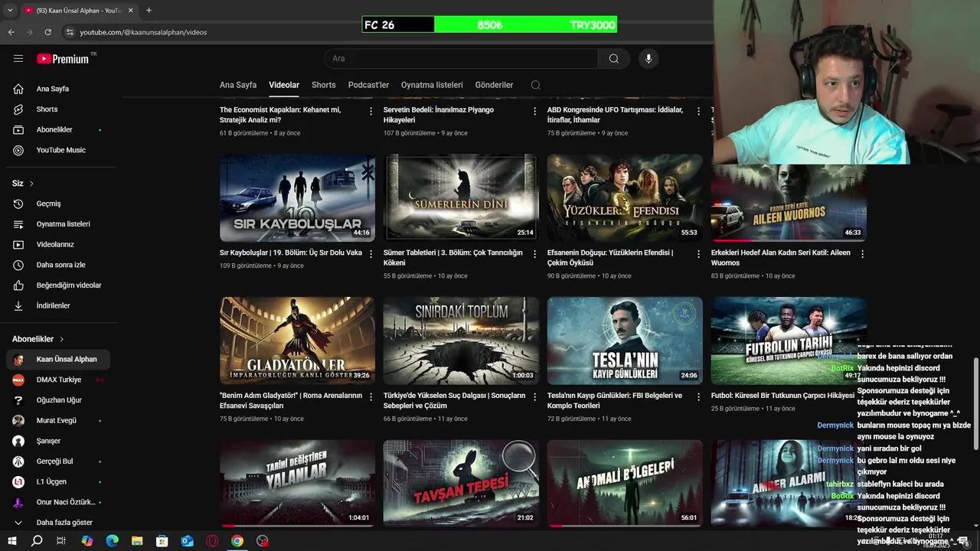Start voice search with microphone icon

pos(648,58)
